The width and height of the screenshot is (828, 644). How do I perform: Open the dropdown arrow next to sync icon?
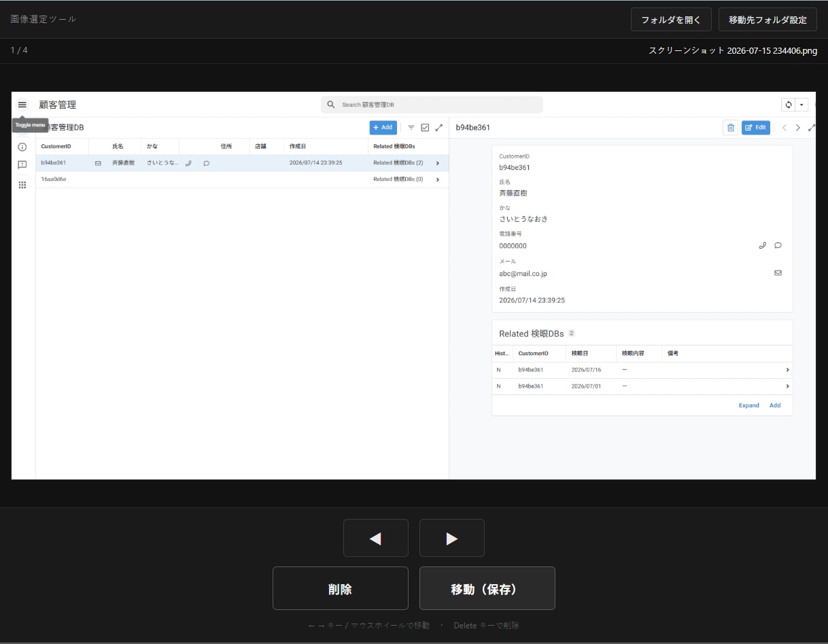[x=802, y=105]
